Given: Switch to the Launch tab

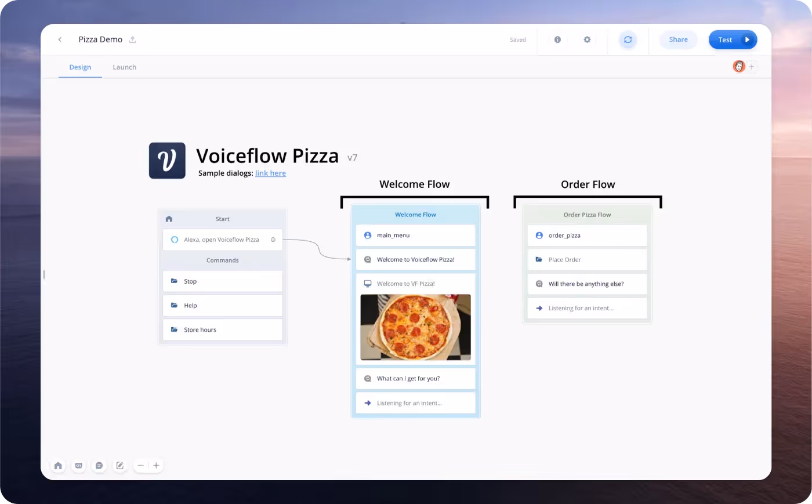Looking at the screenshot, I should [x=124, y=67].
